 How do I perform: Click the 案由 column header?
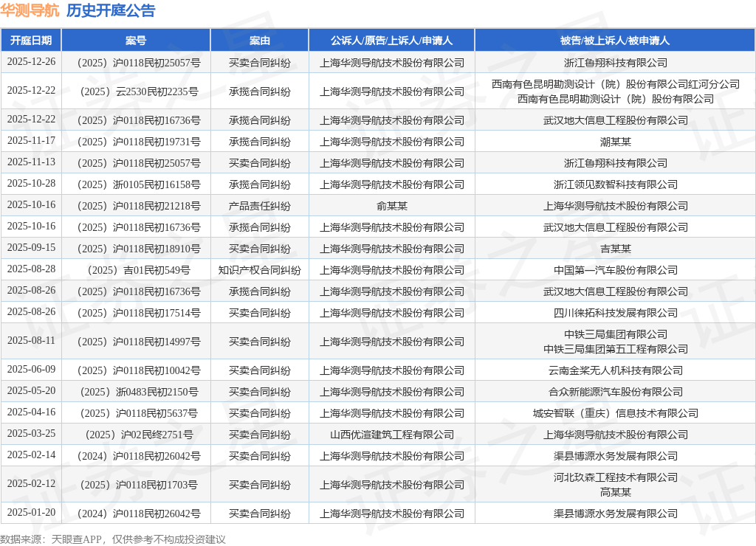point(259,41)
